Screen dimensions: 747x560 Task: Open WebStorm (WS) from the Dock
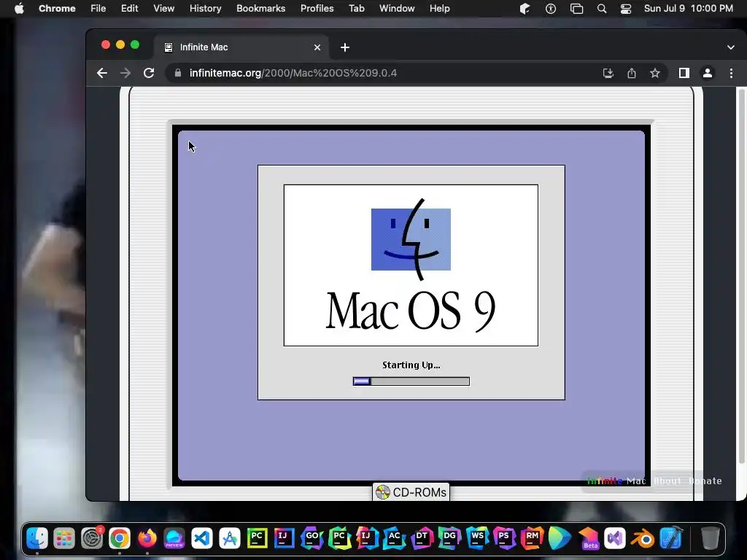pos(477,539)
